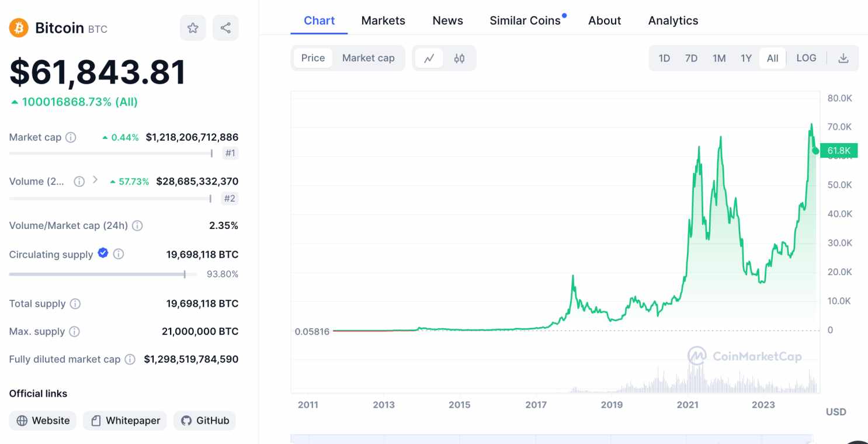Click volume value $28,685,332,370
Screen dimensions: 868x444
point(197,181)
